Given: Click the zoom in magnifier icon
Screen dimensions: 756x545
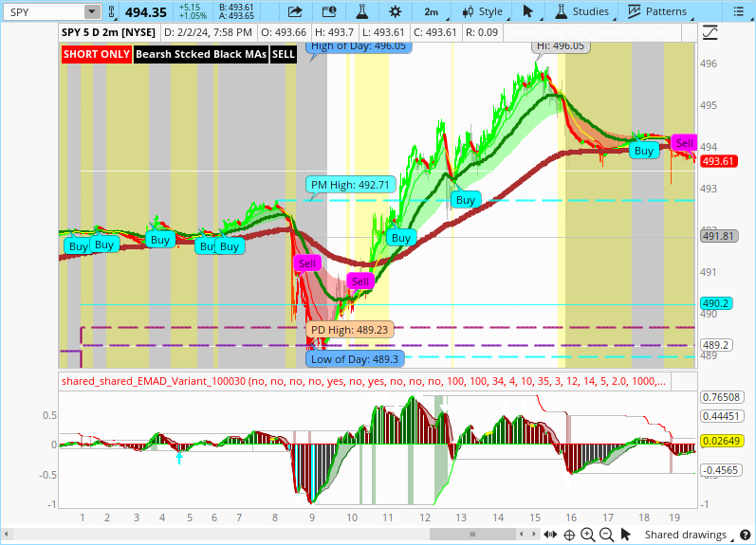Looking at the screenshot, I should pos(587,534).
